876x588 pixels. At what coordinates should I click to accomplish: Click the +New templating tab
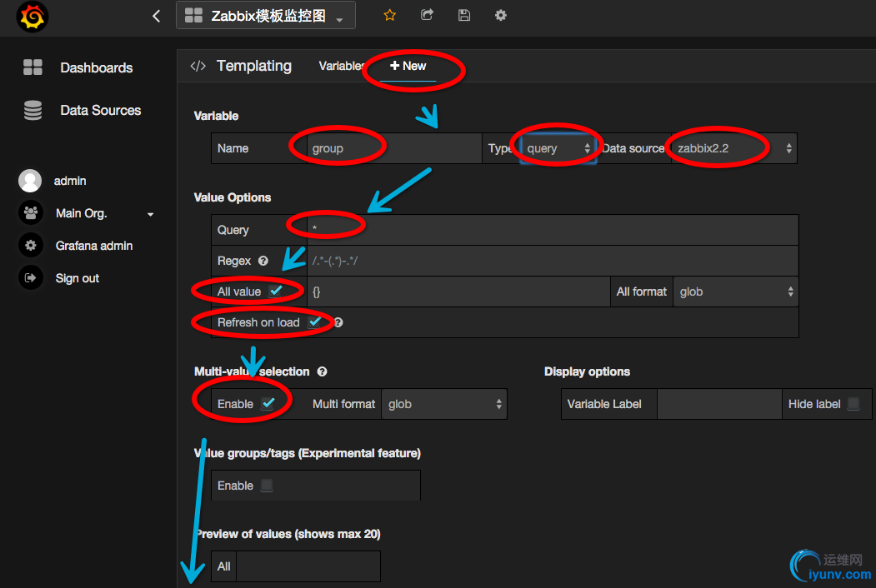point(408,66)
